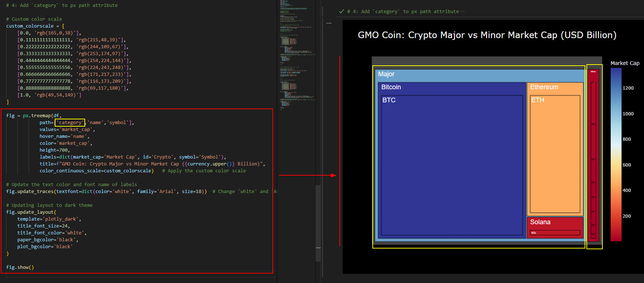The width and height of the screenshot is (644, 283).
Task: Click the editor vertical scrollbar thumb
Action: (x=318, y=223)
